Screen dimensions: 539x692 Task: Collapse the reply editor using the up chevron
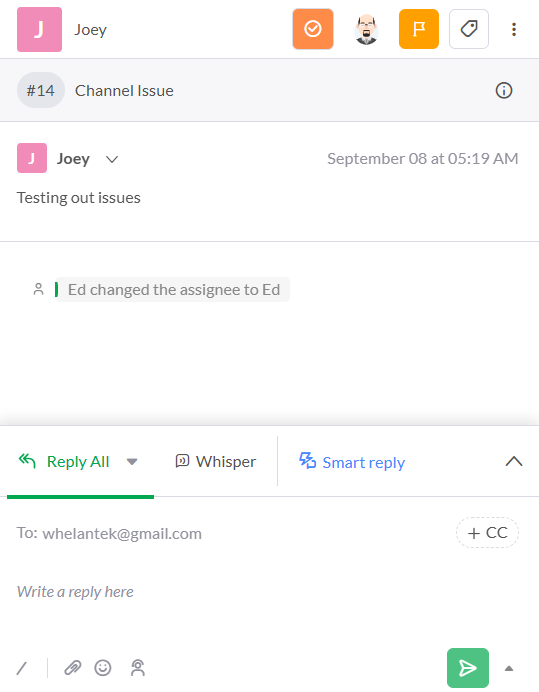tap(514, 462)
